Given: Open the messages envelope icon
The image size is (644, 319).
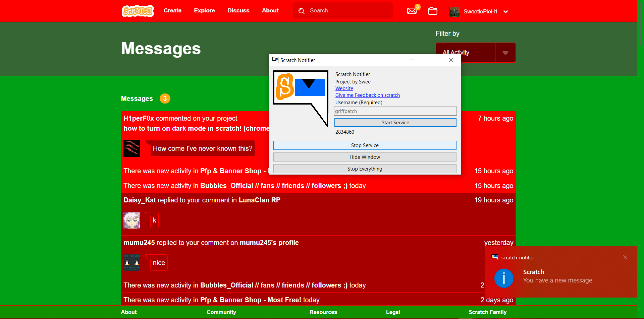Looking at the screenshot, I should click(x=412, y=11).
